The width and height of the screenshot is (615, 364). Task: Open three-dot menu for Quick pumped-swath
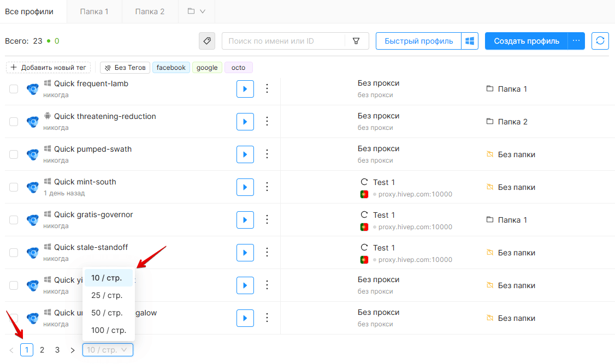click(267, 154)
